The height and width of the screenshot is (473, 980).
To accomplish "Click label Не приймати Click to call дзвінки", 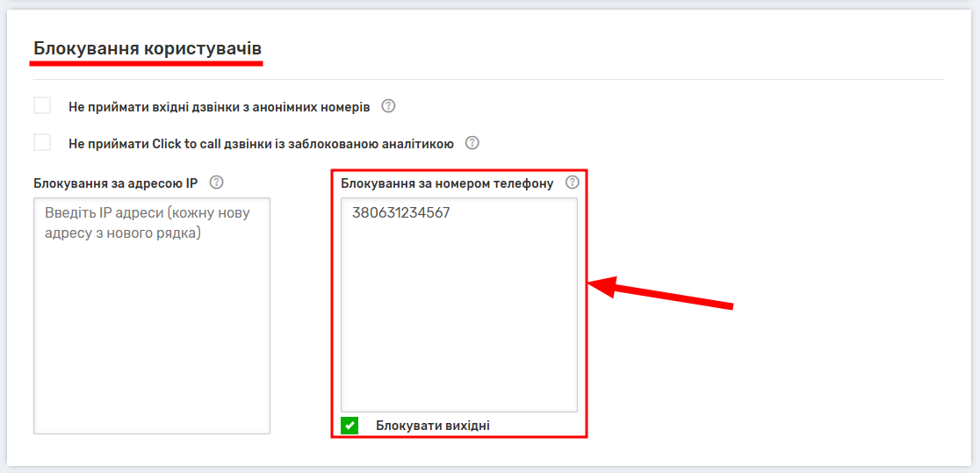I will pos(261,143).
